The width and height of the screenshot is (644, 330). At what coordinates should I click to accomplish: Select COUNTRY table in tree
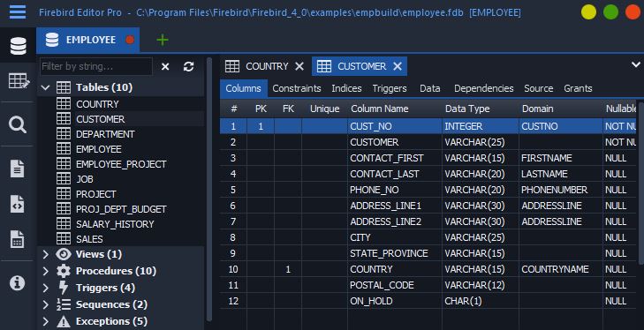97,104
